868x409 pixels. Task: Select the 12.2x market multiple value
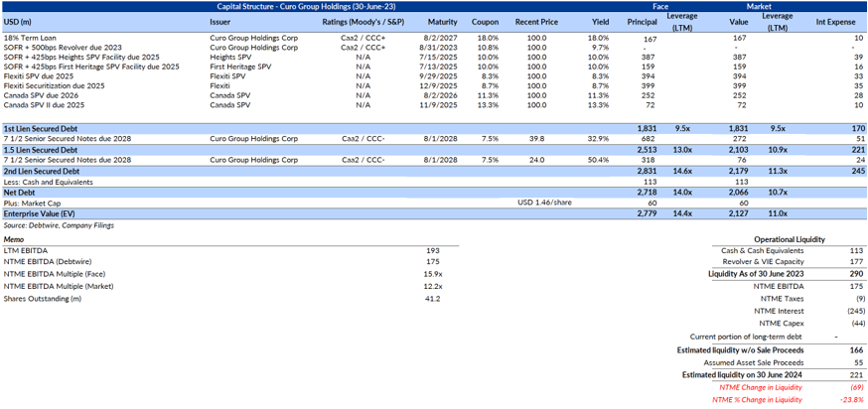pos(432,286)
